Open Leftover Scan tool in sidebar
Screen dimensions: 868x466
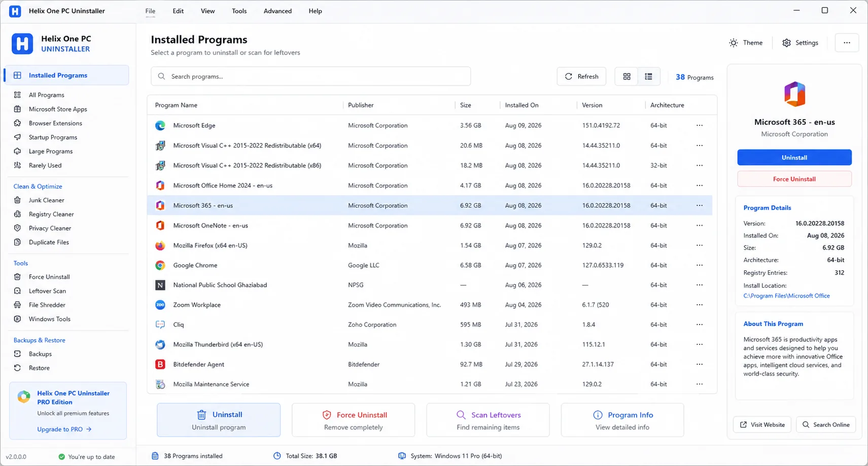click(x=47, y=291)
